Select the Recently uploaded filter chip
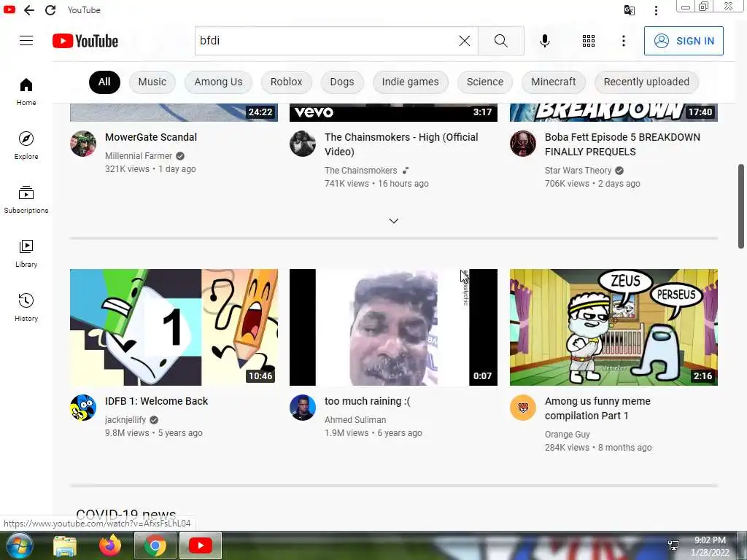 646,82
